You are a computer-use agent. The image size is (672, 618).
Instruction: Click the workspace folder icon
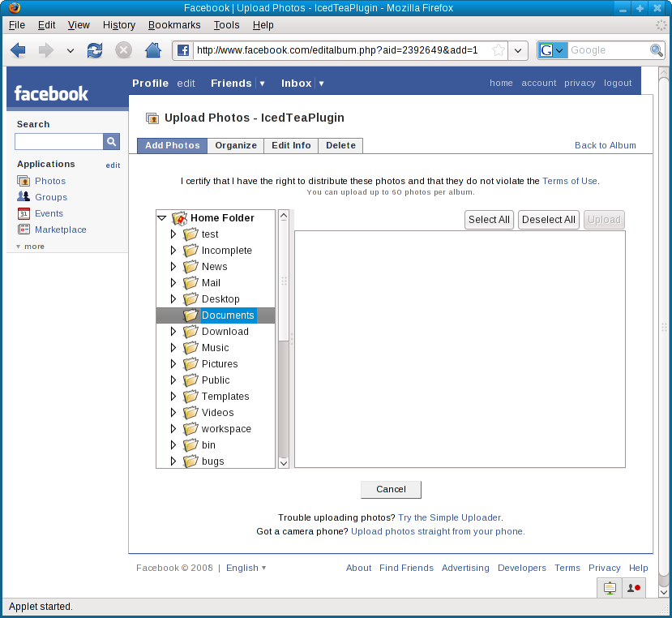[190, 428]
